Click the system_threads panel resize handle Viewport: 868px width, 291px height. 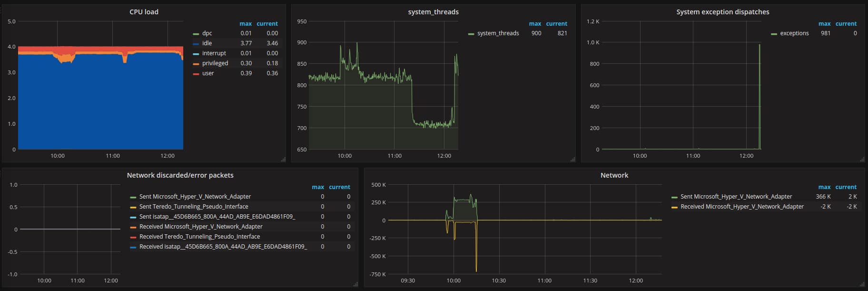click(572, 160)
